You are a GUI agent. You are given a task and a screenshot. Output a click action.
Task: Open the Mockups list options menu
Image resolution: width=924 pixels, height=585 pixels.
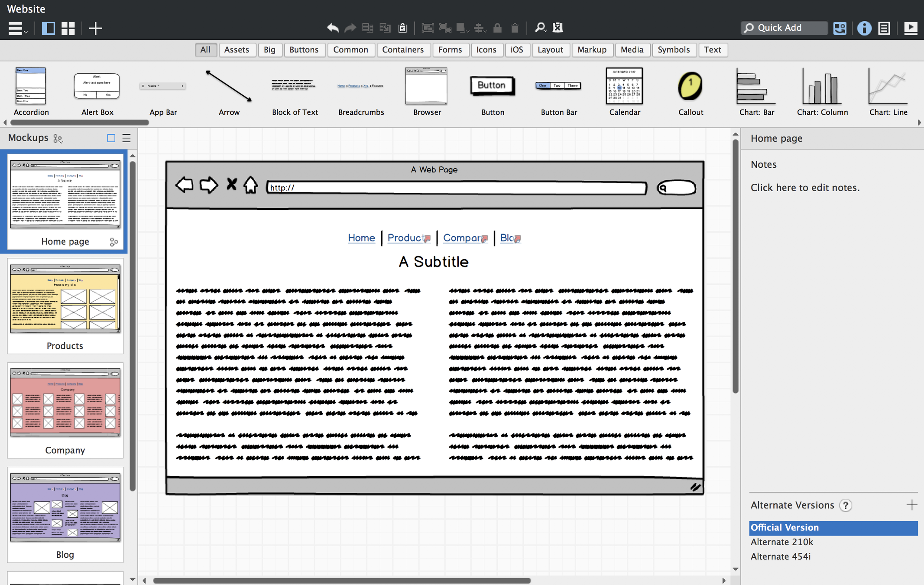126,138
